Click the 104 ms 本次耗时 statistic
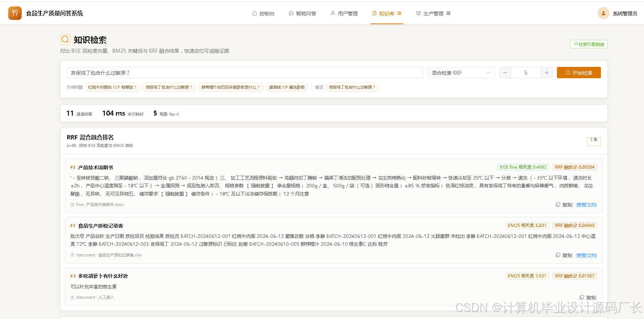 click(x=123, y=113)
